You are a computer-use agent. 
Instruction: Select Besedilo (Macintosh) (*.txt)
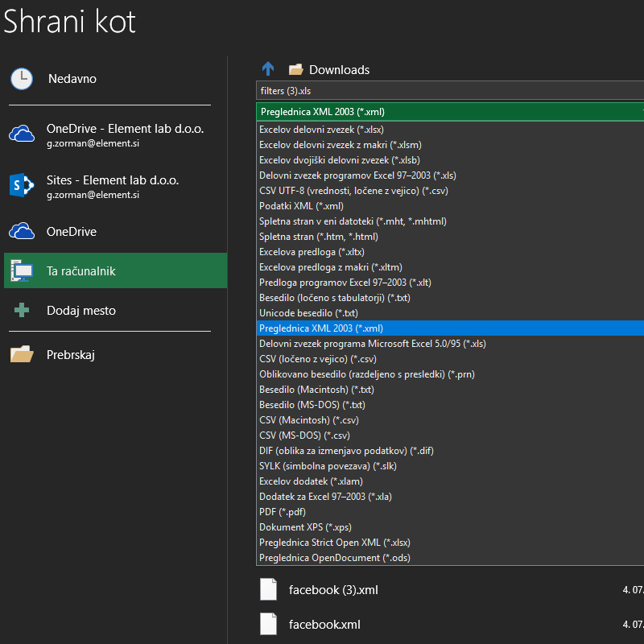tap(450, 390)
